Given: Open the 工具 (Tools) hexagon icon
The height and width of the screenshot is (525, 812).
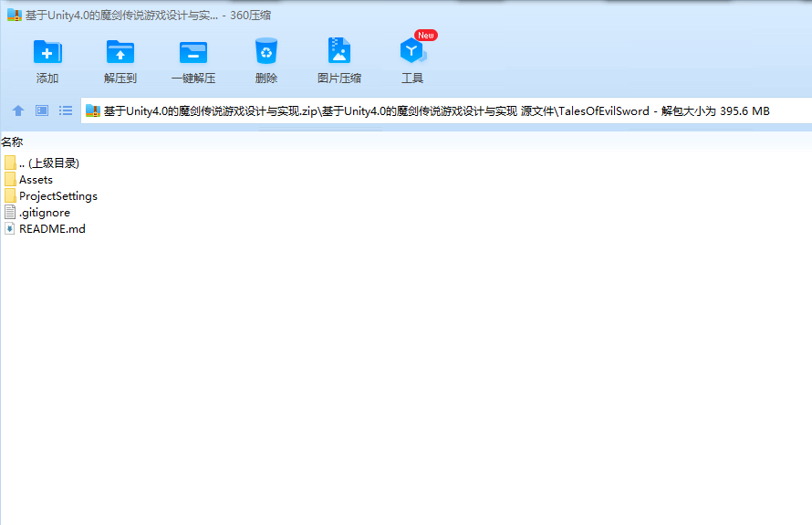Looking at the screenshot, I should point(412,51).
